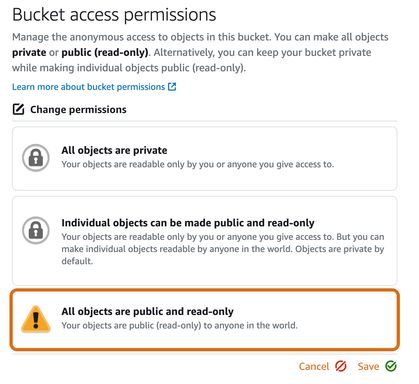Click the padlock icon for All objects are private
This screenshot has width=419, height=384.
tap(36, 158)
